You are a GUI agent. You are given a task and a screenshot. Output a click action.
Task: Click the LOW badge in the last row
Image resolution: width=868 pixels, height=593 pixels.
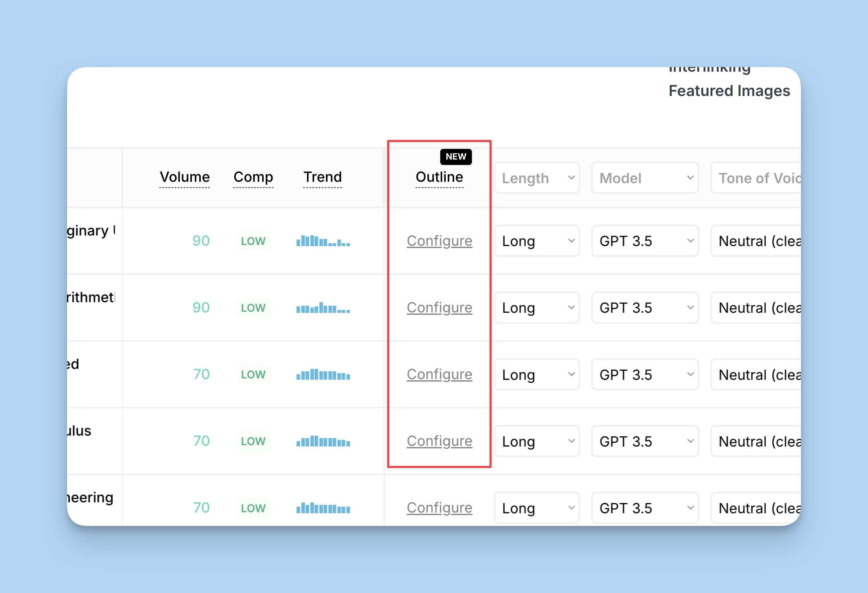pos(253,508)
